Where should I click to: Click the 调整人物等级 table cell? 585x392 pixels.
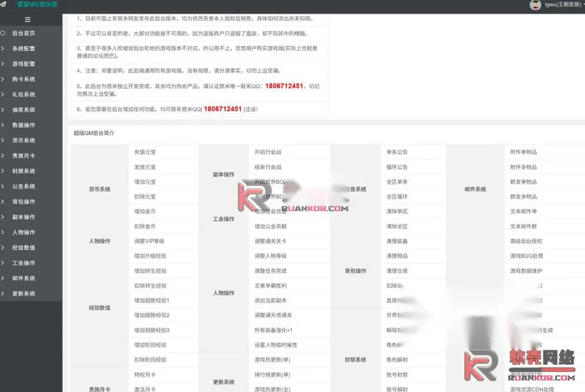click(x=289, y=256)
